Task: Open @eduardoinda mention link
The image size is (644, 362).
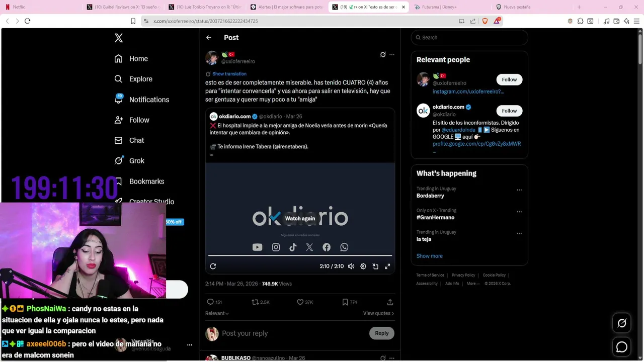Action: click(x=458, y=130)
